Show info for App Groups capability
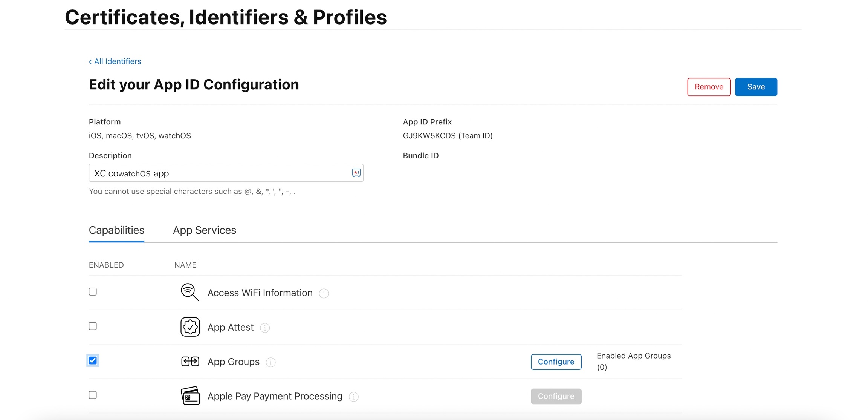The image size is (868, 420). click(x=270, y=362)
